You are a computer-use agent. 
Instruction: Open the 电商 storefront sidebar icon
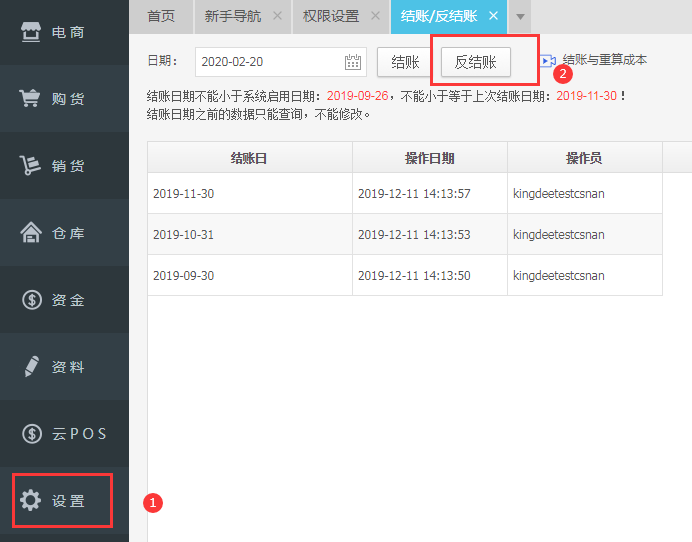click(x=31, y=32)
